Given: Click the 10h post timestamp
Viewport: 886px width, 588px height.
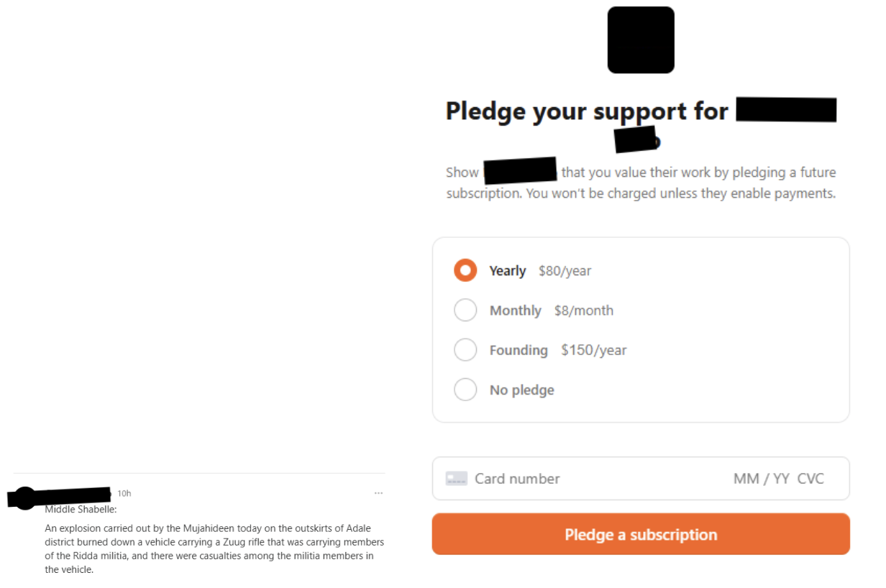Looking at the screenshot, I should pyautogui.click(x=124, y=493).
